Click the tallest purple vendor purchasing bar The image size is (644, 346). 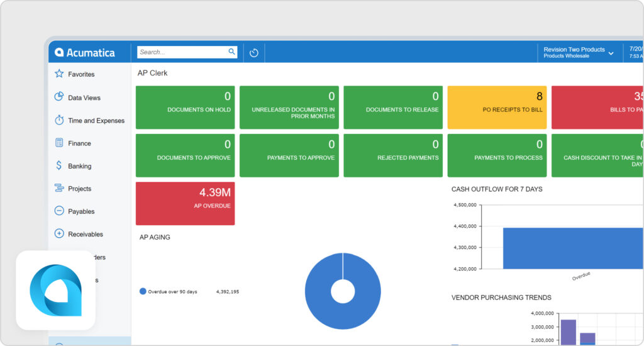(569, 332)
